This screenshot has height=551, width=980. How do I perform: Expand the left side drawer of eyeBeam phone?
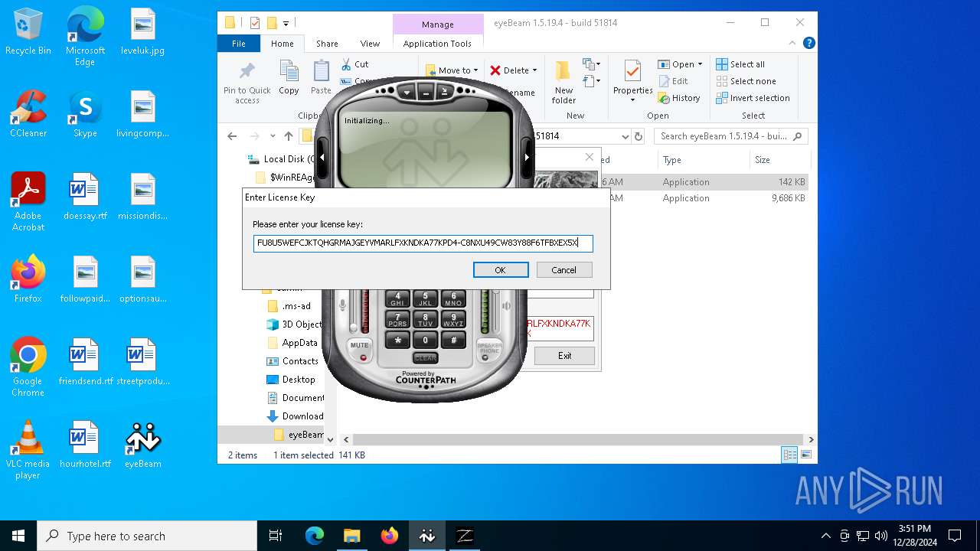pos(322,157)
